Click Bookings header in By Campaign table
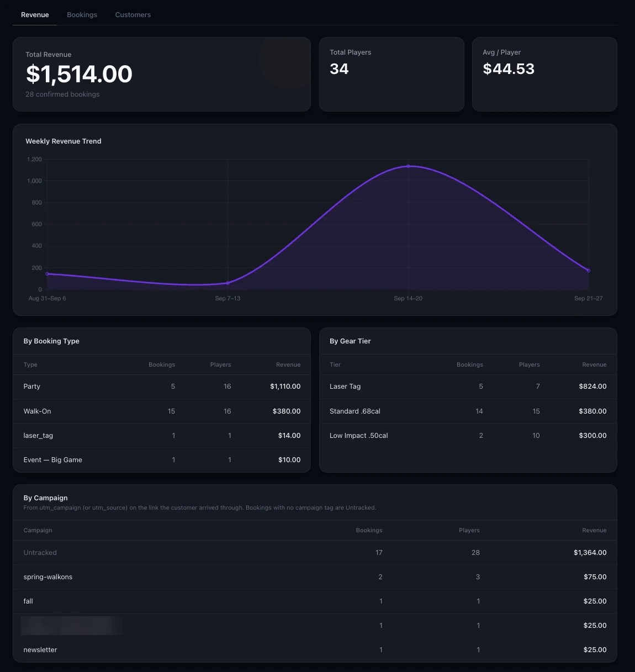Screen dimensions: 635x672 click(369, 531)
